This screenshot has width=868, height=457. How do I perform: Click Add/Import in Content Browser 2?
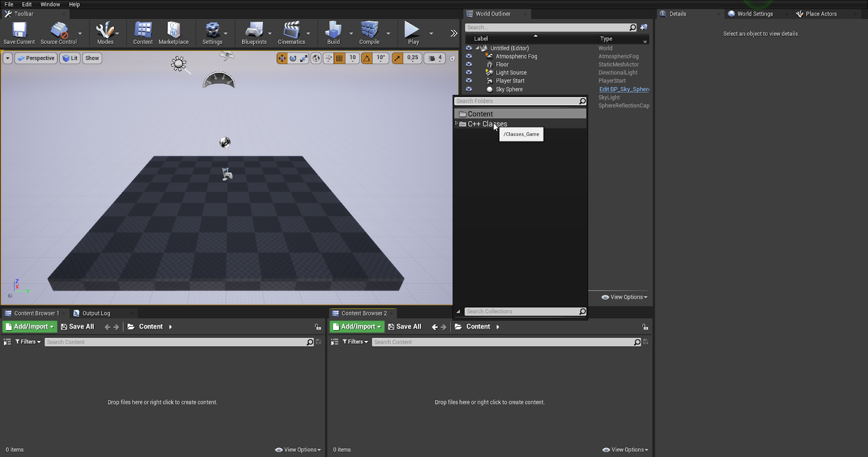[357, 327]
